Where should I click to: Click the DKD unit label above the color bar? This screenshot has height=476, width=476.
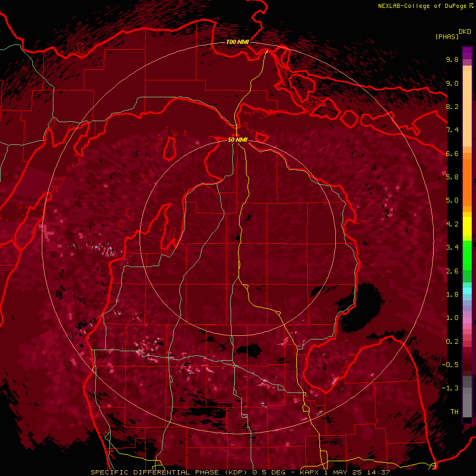(465, 32)
